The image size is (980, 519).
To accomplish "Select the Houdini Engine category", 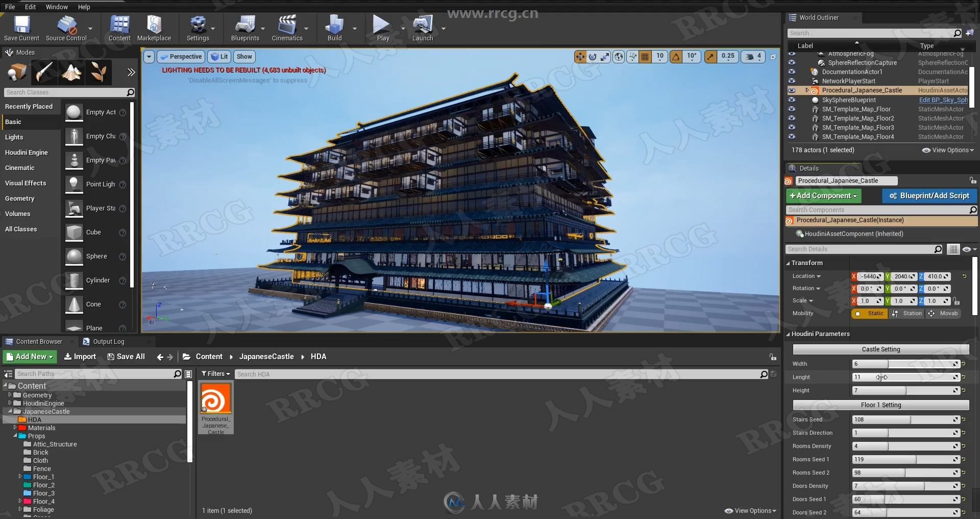I will [x=27, y=153].
